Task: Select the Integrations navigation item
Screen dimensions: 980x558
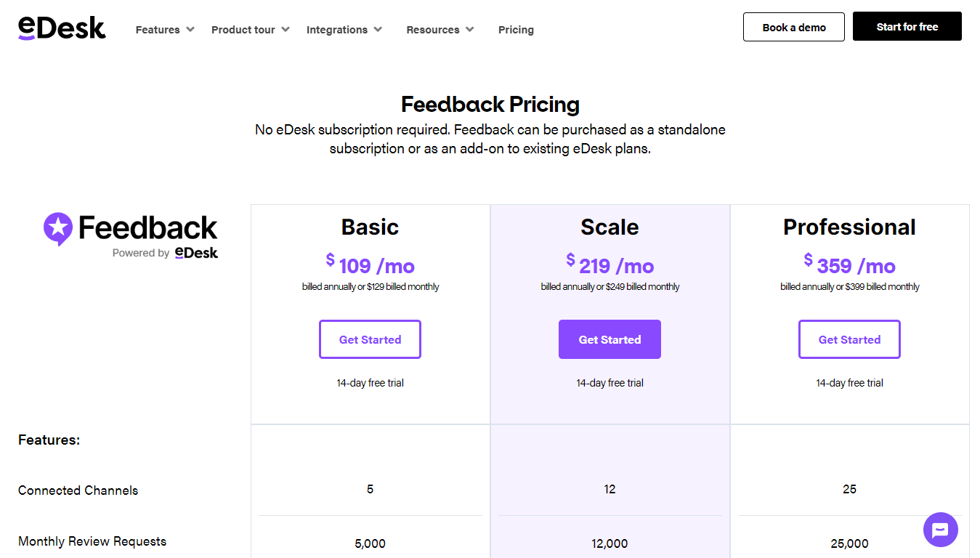Action: (x=337, y=30)
